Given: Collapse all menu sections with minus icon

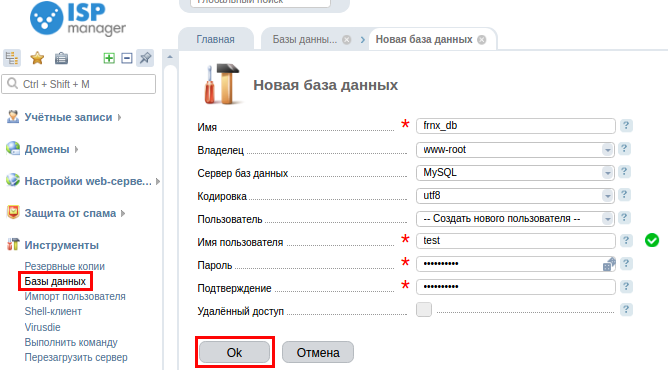Looking at the screenshot, I should tap(127, 58).
